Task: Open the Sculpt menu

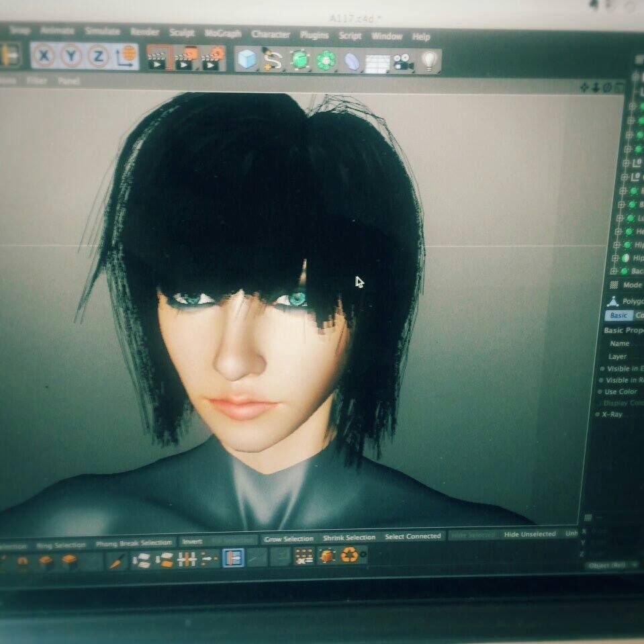Action: (x=181, y=33)
